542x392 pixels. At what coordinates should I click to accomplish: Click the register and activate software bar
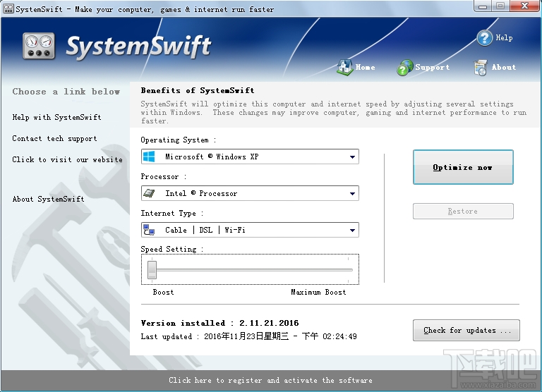[x=271, y=380]
